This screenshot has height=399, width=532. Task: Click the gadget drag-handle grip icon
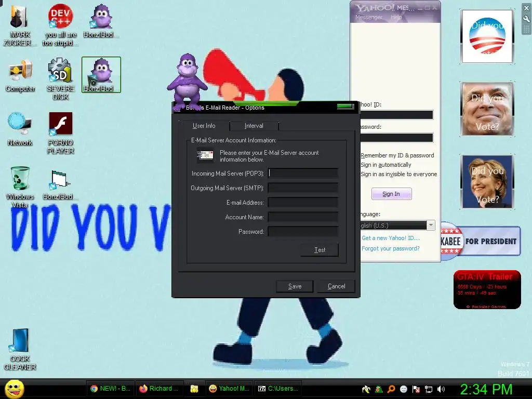point(526,30)
